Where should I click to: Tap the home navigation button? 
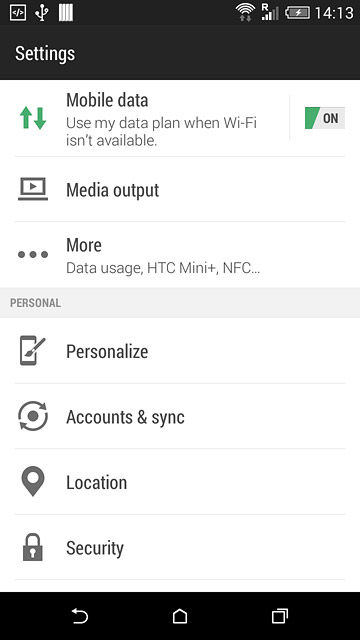click(180, 616)
